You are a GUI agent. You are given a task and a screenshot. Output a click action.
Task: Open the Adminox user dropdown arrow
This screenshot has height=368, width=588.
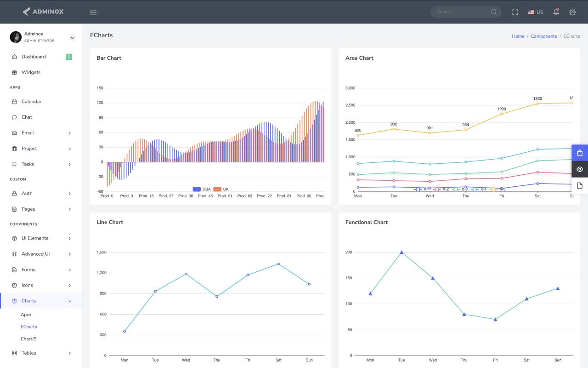(x=72, y=38)
